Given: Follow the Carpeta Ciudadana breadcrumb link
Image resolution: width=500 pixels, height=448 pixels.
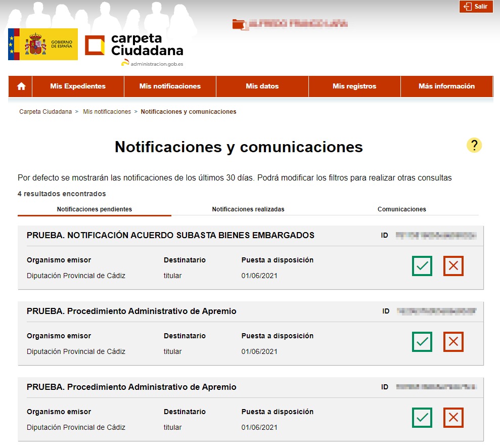Looking at the screenshot, I should (x=46, y=112).
